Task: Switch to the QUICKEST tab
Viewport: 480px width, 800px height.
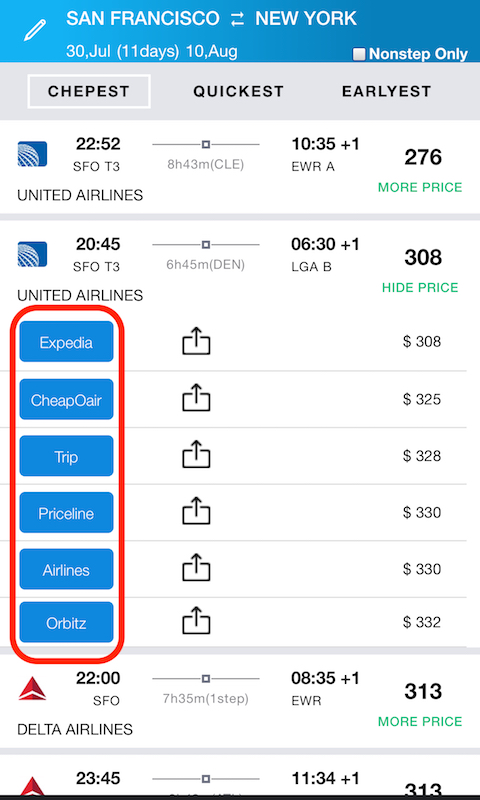Action: (x=238, y=91)
